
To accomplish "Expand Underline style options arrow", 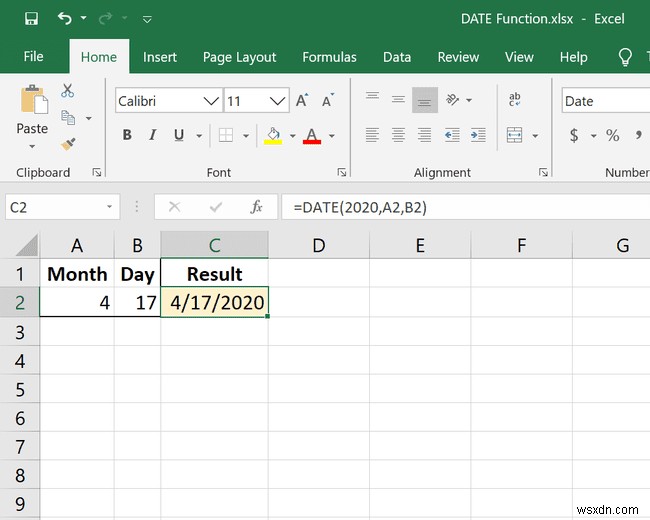I will pos(199,136).
